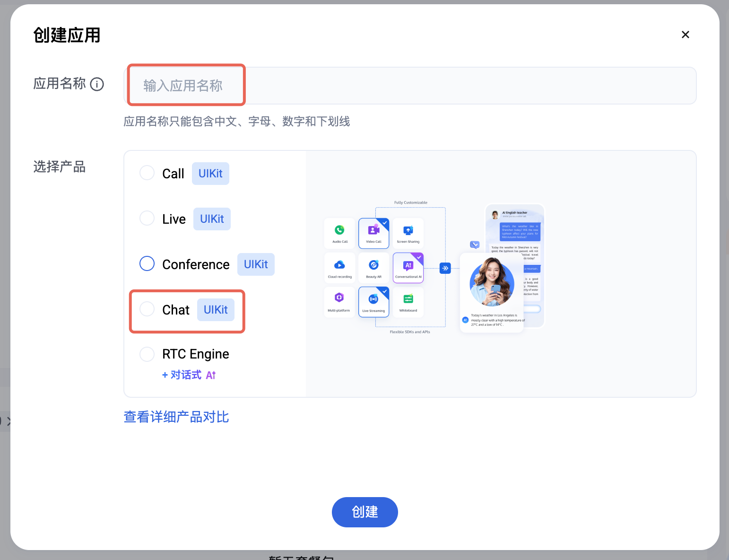The width and height of the screenshot is (729, 560).
Task: Click the Cloud recording icon
Action: [x=339, y=265]
